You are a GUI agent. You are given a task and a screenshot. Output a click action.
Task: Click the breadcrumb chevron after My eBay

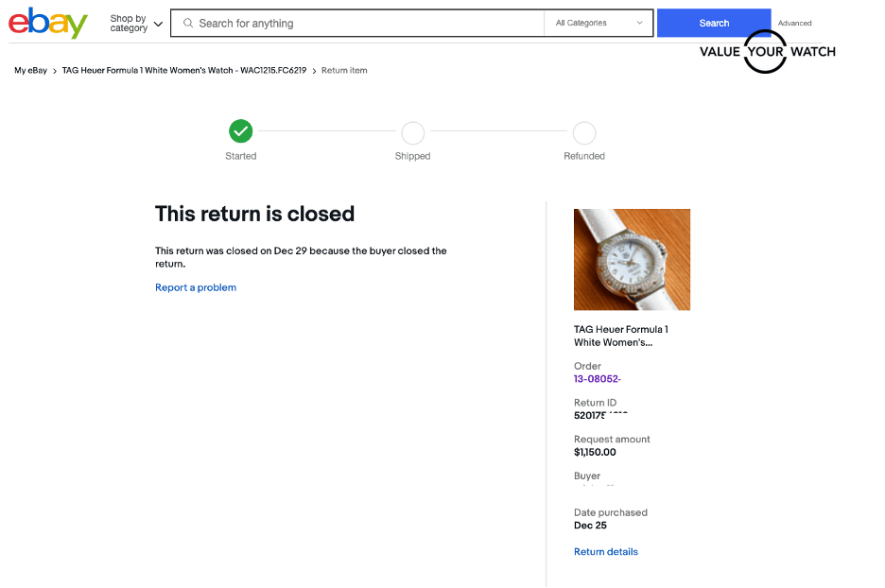coord(55,71)
